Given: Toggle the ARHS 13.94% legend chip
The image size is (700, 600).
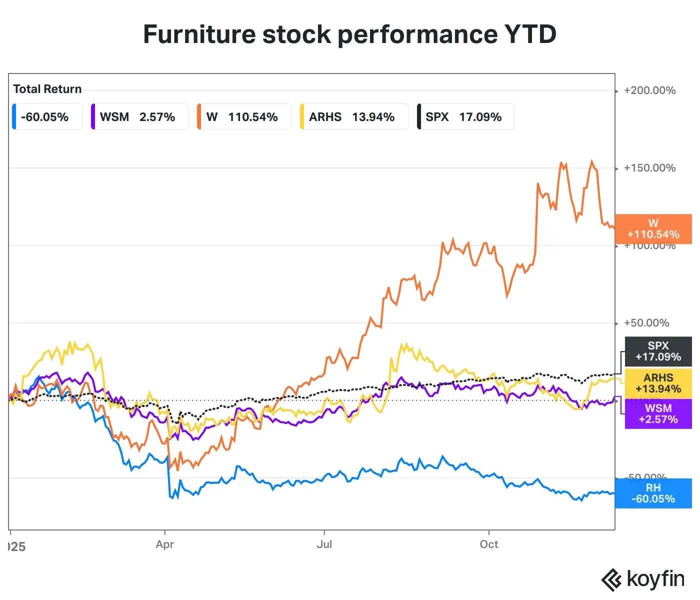Looking at the screenshot, I should point(354,117).
